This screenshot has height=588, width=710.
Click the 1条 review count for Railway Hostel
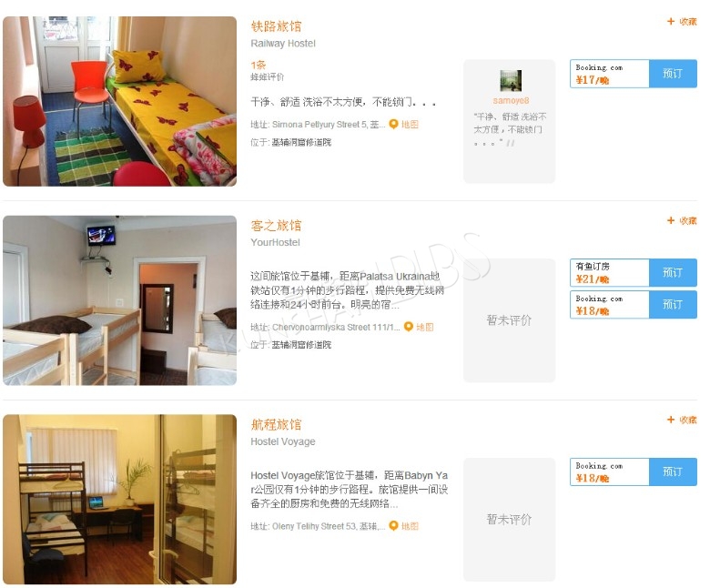pos(259,65)
